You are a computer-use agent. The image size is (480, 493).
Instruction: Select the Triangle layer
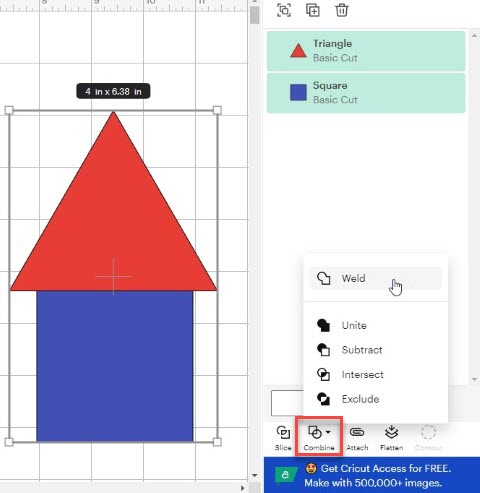pos(366,51)
